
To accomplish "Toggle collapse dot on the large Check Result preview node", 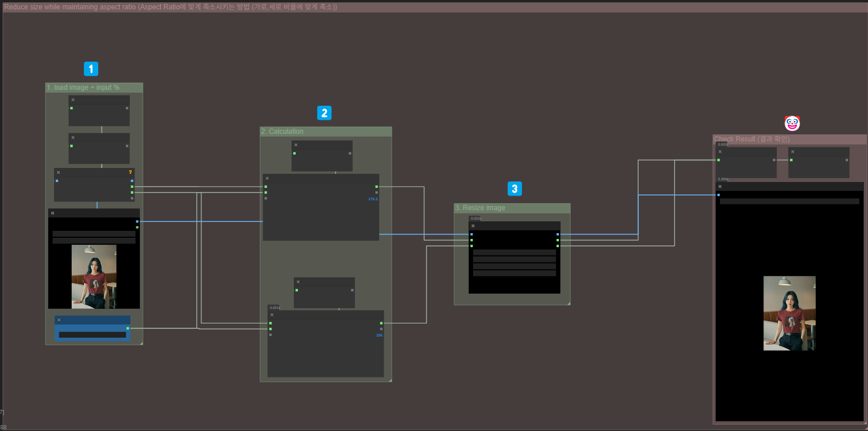I will click(720, 186).
